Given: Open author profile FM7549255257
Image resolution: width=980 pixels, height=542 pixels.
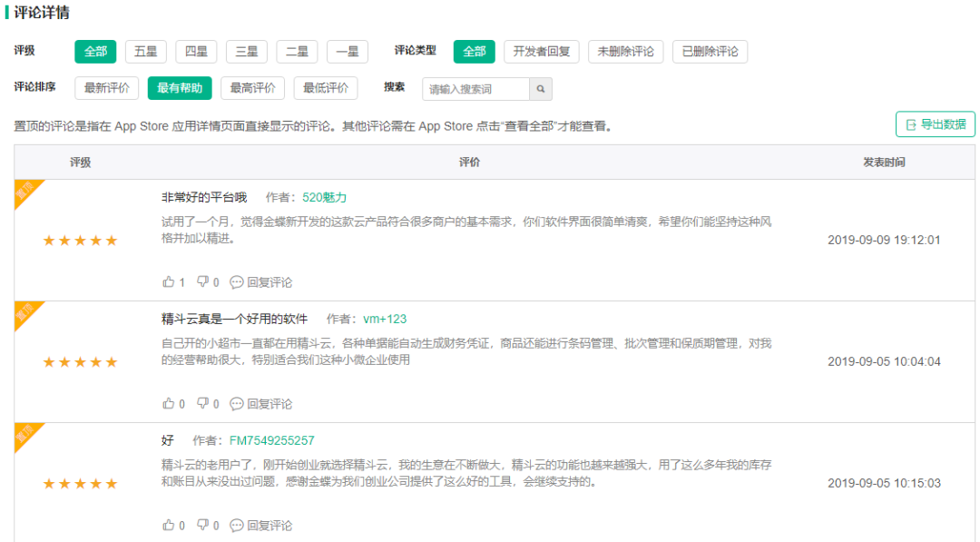Looking at the screenshot, I should click(x=272, y=440).
